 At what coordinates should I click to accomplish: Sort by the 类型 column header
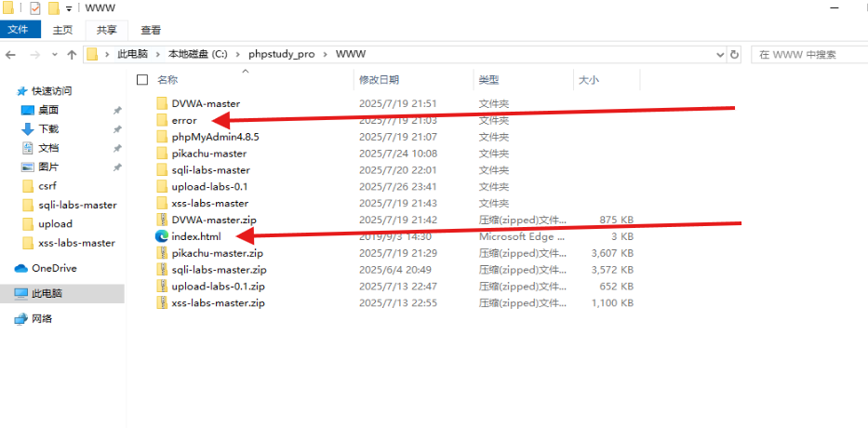[x=488, y=80]
